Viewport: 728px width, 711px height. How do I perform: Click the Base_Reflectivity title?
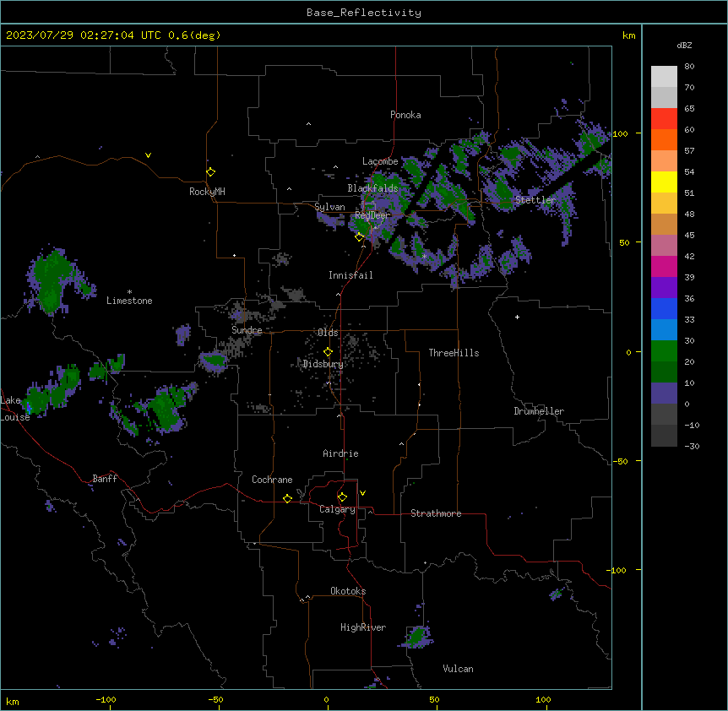click(x=364, y=13)
